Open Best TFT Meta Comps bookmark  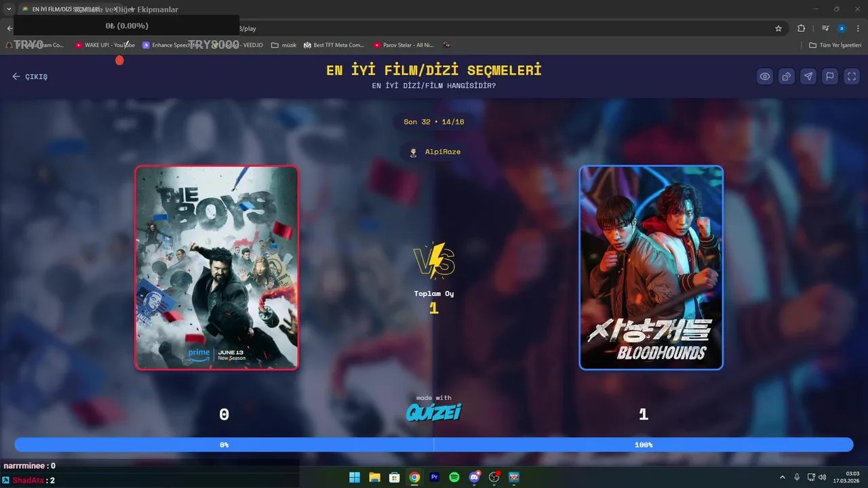pyautogui.click(x=334, y=45)
